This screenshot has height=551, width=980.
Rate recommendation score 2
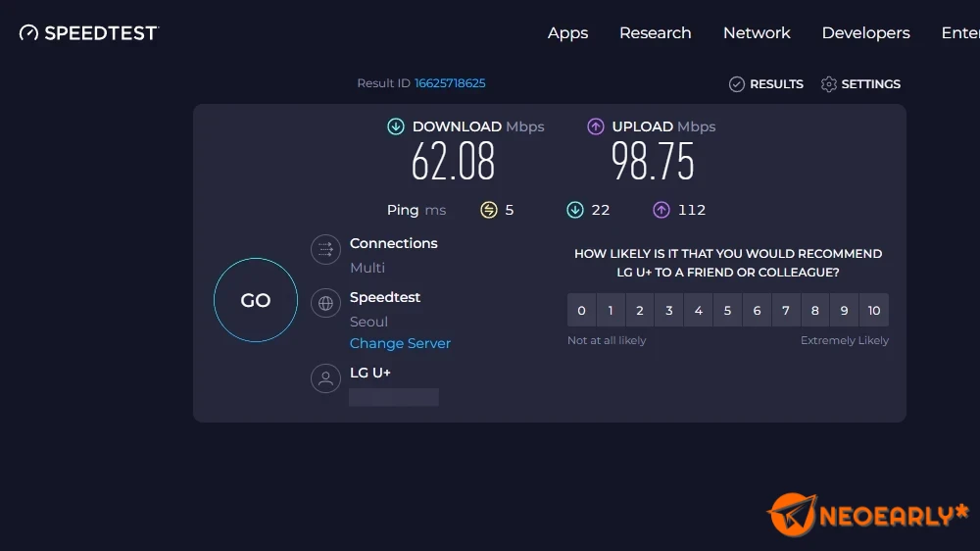pos(640,310)
